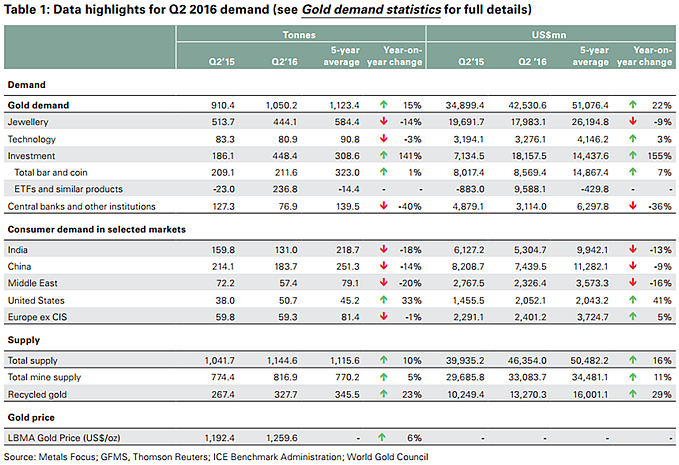Click the green arrow beside Gold demand 15%
The width and height of the screenshot is (679, 465).
pyautogui.click(x=384, y=103)
